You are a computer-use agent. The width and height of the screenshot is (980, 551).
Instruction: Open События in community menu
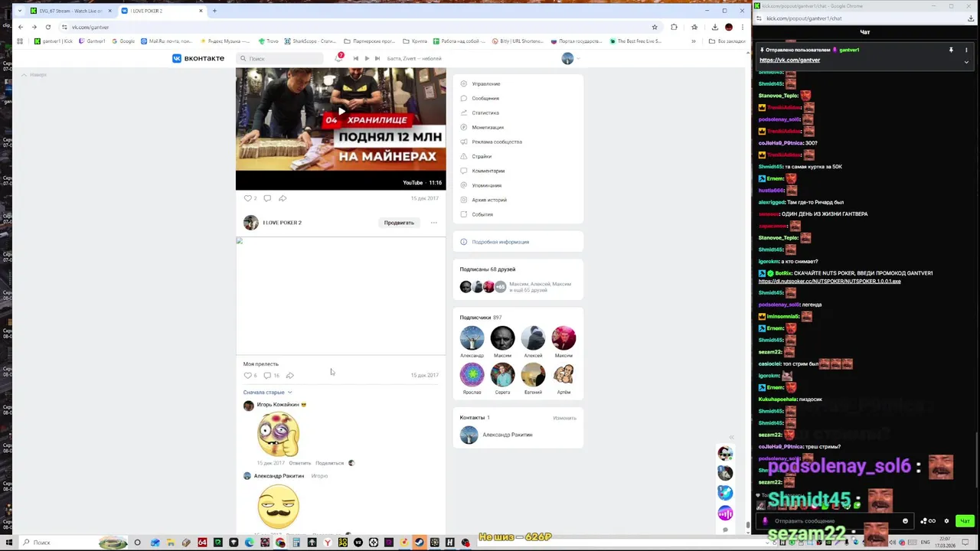482,215
